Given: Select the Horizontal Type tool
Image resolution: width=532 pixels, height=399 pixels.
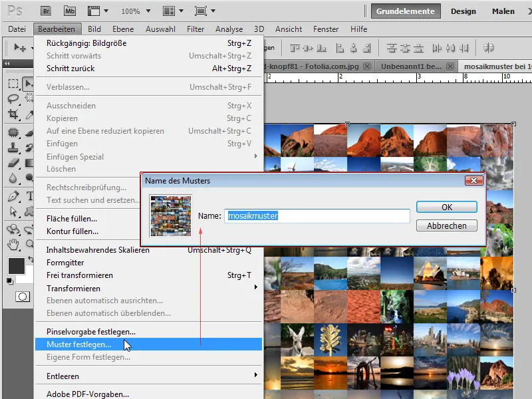Looking at the screenshot, I should tap(29, 196).
